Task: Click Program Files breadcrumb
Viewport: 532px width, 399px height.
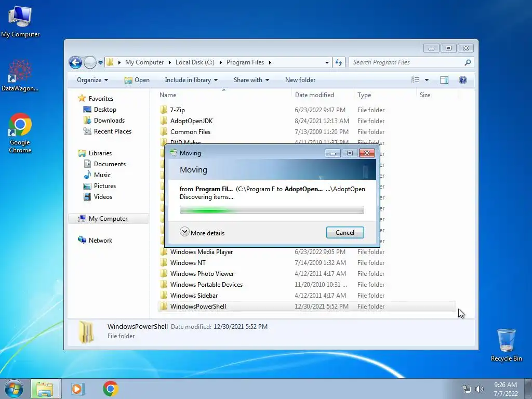Action: (x=245, y=62)
